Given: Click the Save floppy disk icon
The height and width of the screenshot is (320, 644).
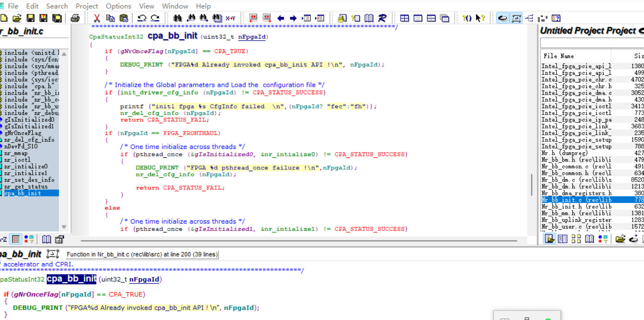Looking at the screenshot, I should (x=31, y=18).
